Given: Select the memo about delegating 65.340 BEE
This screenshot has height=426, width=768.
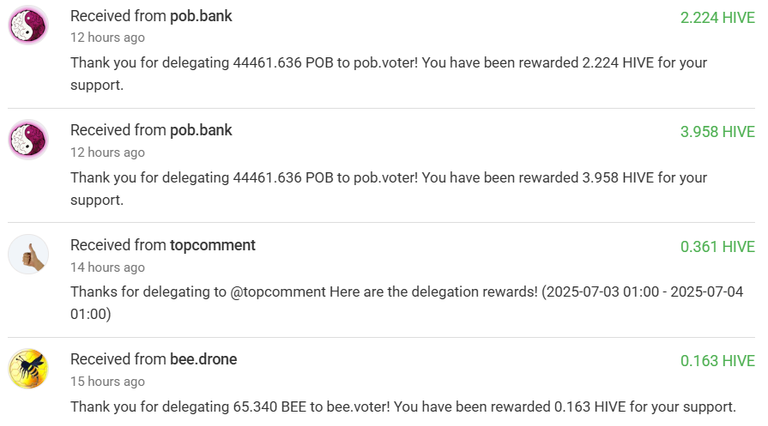Looking at the screenshot, I should (403, 407).
